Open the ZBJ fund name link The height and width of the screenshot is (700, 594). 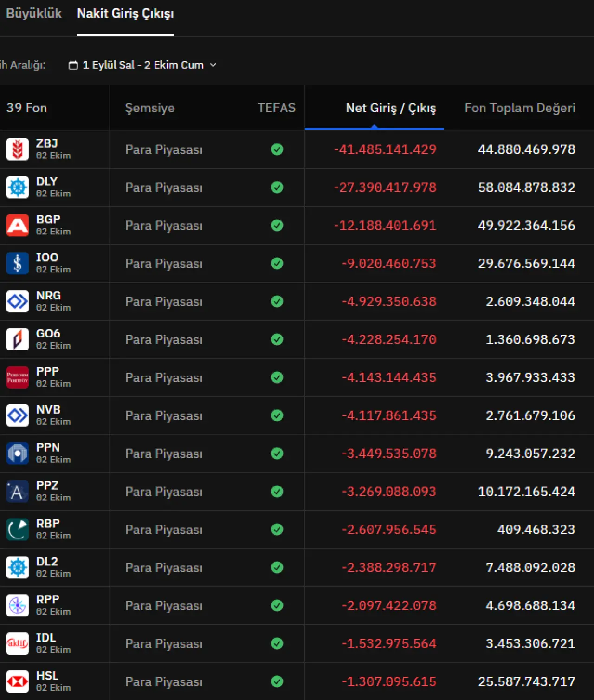click(x=47, y=143)
